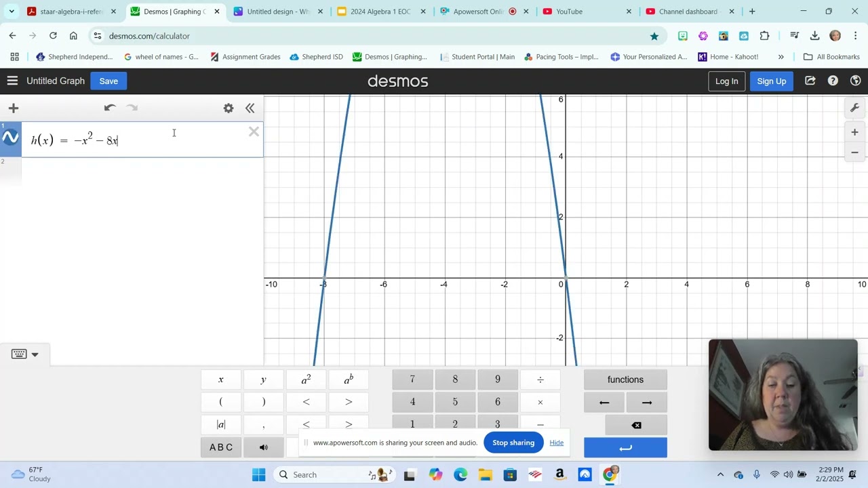Open All Bookmarks folder
Image resolution: width=868 pixels, height=488 pixels.
pyautogui.click(x=831, y=57)
